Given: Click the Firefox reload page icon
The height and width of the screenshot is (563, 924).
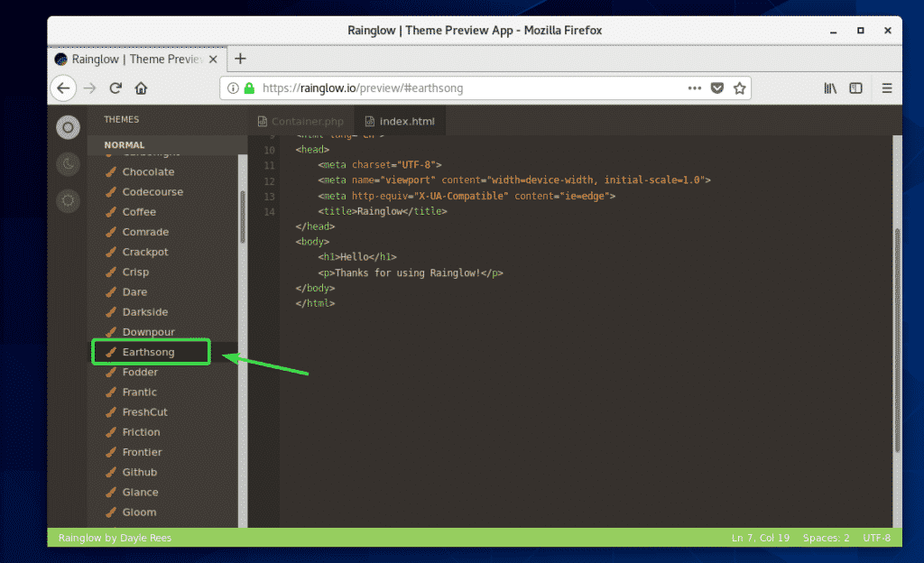Looking at the screenshot, I should [115, 88].
